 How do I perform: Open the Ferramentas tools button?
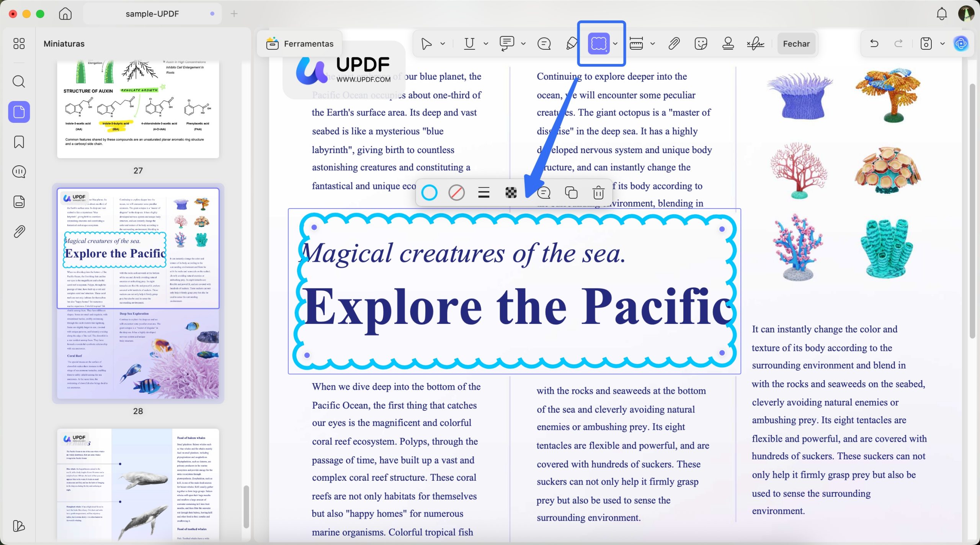pos(300,44)
